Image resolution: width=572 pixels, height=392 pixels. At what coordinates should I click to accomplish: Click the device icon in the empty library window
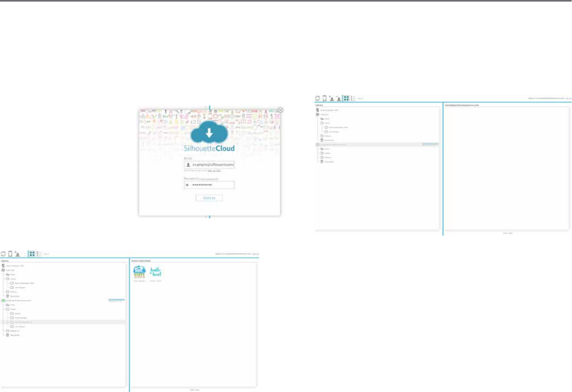point(324,98)
